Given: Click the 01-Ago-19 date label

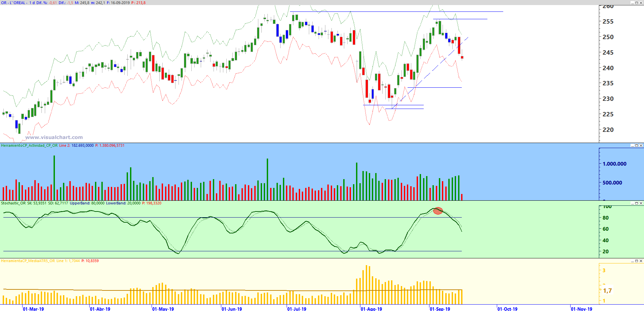Looking at the screenshot, I should [371, 309].
